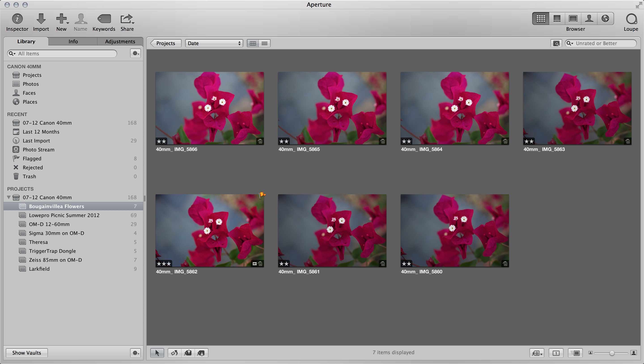Viewport: 644px width, 364px height.
Task: Select the Rotate tool in bottom toolbar
Action: coord(174,353)
